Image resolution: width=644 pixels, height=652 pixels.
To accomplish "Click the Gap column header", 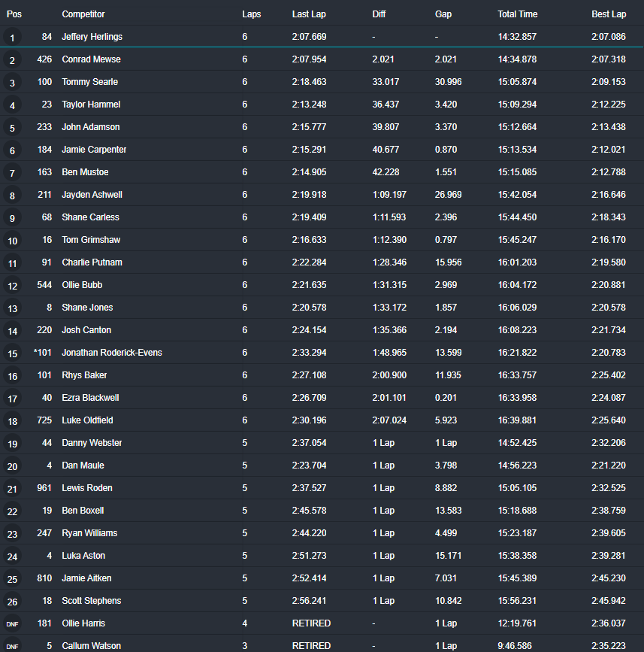I will 443,14.
